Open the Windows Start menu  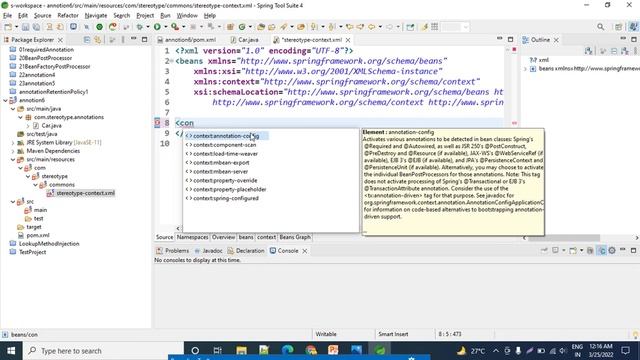[x=11, y=351]
